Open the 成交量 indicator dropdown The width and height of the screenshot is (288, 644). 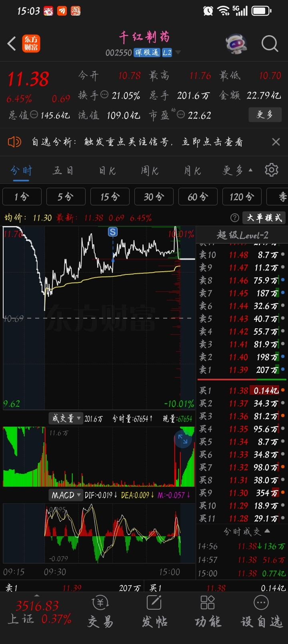pos(66,418)
